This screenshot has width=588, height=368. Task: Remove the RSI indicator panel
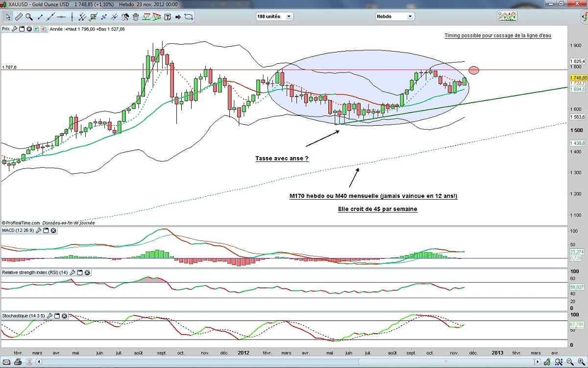[x=87, y=272]
